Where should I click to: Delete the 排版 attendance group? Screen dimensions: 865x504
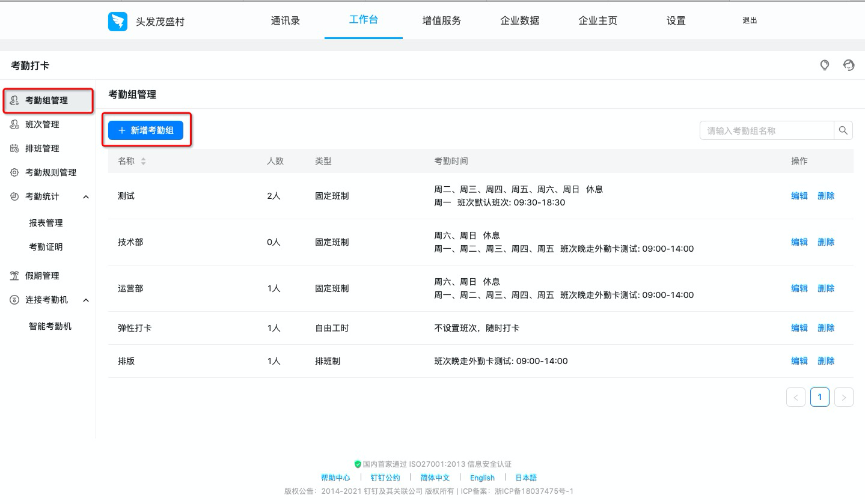pyautogui.click(x=826, y=361)
